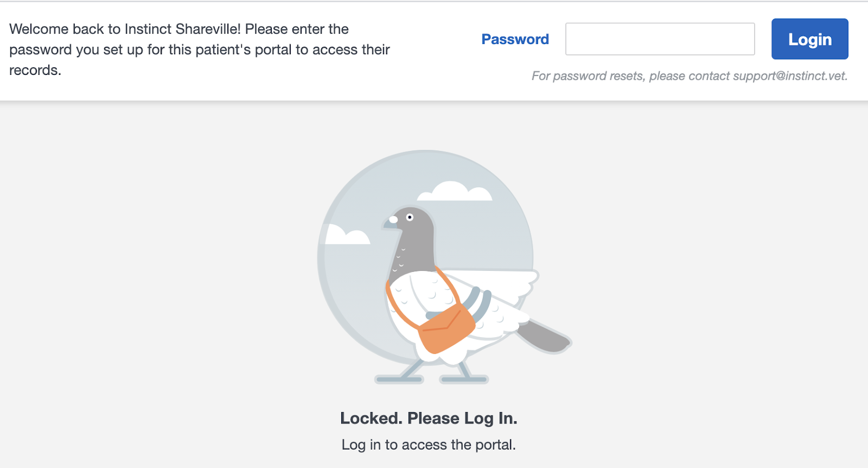The width and height of the screenshot is (868, 468).
Task: Click the Locked. Please Log In. heading
Action: 429,418
